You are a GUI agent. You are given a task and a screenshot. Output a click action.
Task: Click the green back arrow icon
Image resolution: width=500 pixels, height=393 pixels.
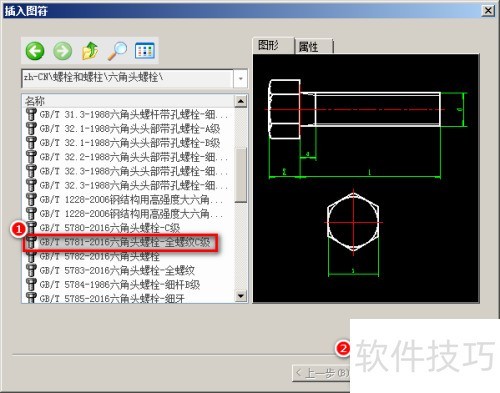coord(35,51)
